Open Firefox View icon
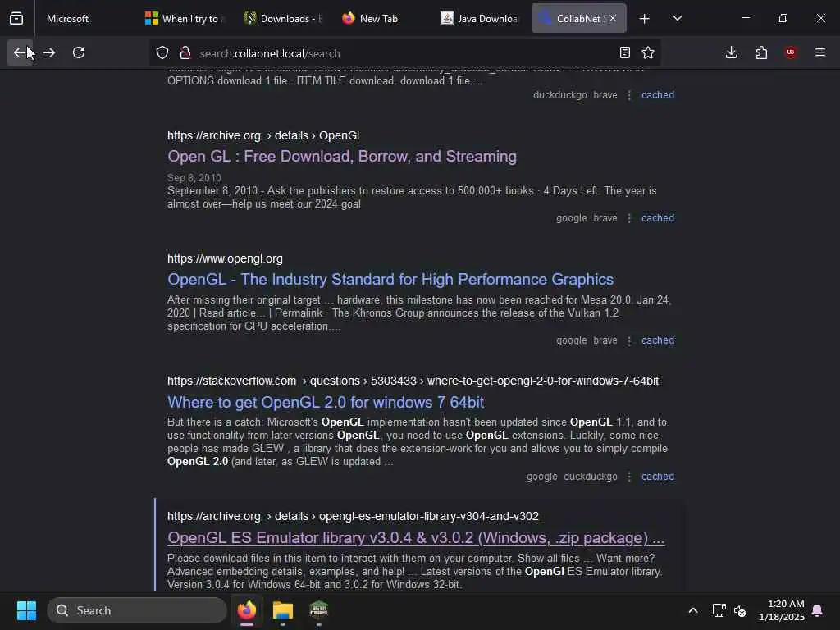Image resolution: width=840 pixels, height=630 pixels. (16, 18)
